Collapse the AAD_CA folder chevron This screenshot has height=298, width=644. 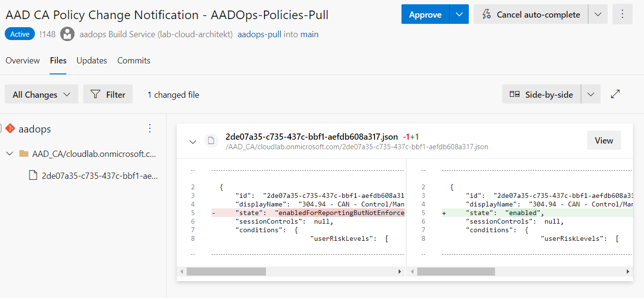10,154
